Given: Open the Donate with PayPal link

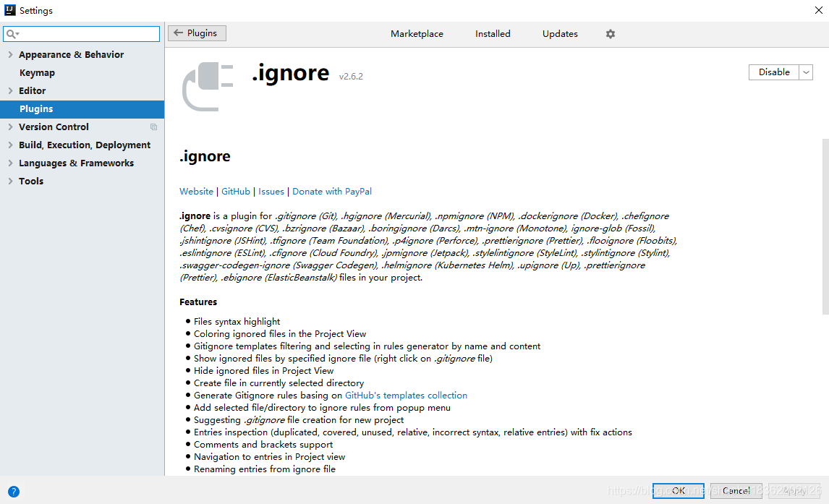Looking at the screenshot, I should (x=331, y=191).
